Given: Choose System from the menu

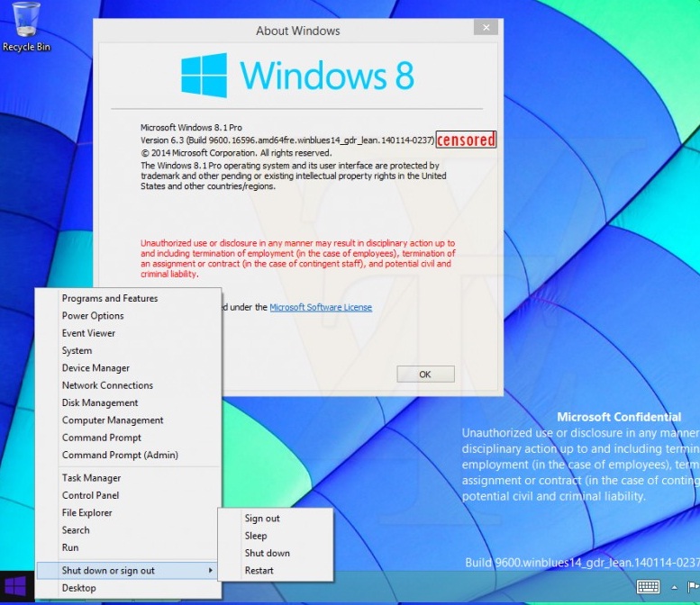Looking at the screenshot, I should click(129, 351).
